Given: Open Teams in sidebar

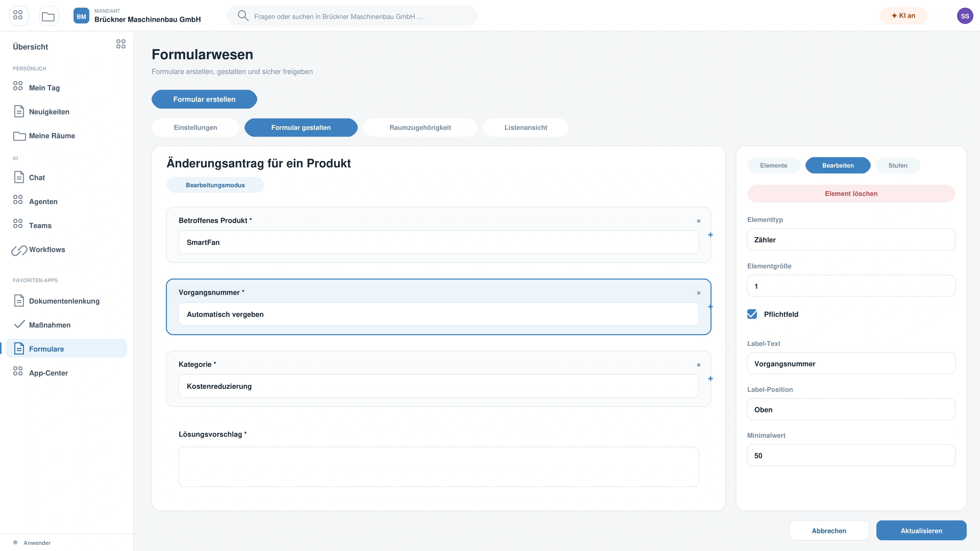Looking at the screenshot, I should pyautogui.click(x=66, y=226).
